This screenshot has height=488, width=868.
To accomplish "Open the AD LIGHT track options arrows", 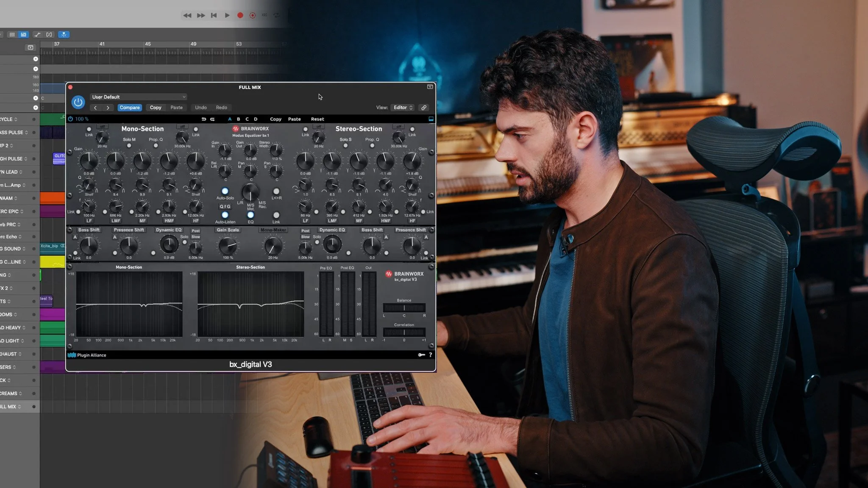I will (22, 341).
